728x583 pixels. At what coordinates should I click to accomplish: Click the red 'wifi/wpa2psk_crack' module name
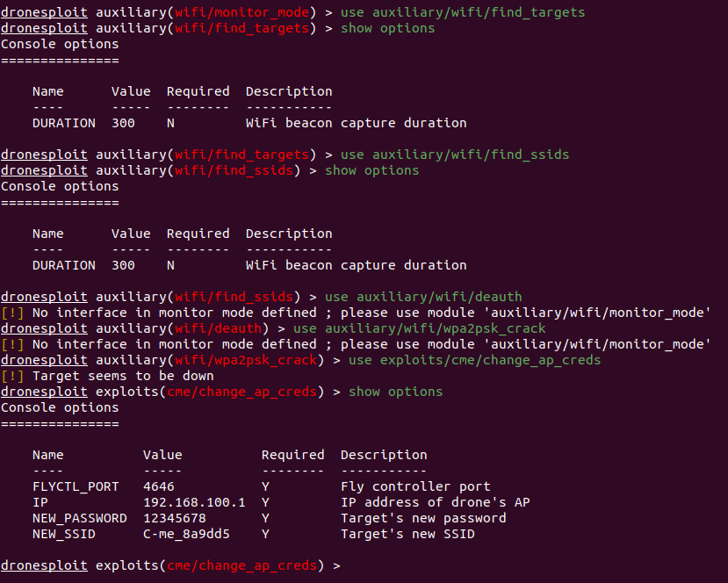pos(246,360)
